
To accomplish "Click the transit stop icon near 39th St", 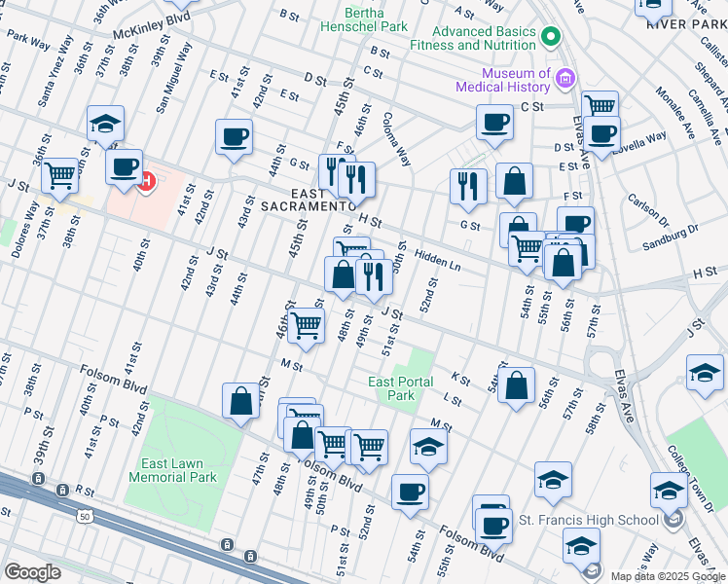I will [38, 478].
